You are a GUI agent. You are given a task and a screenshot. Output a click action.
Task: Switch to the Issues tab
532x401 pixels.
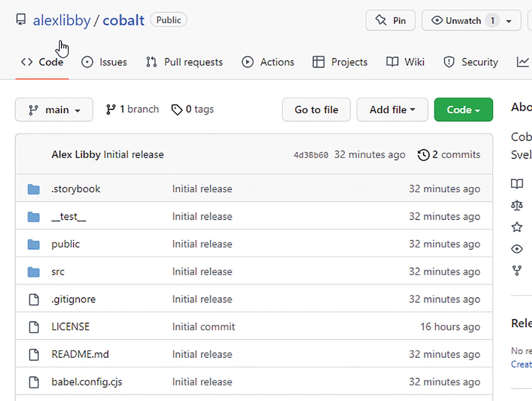104,62
